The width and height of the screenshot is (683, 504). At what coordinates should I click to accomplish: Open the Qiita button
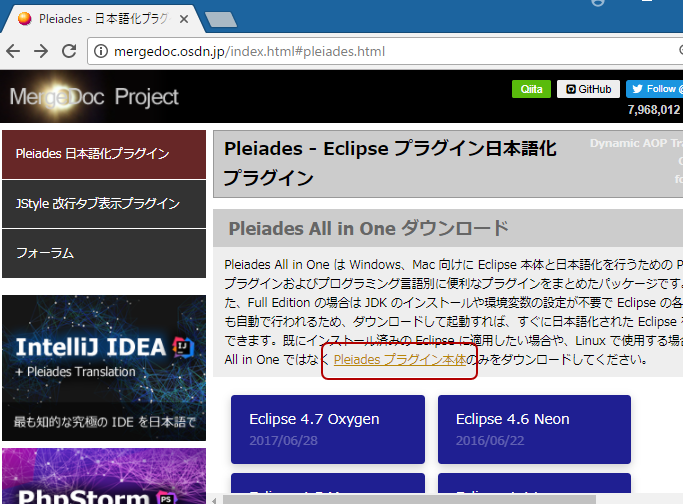[531, 89]
